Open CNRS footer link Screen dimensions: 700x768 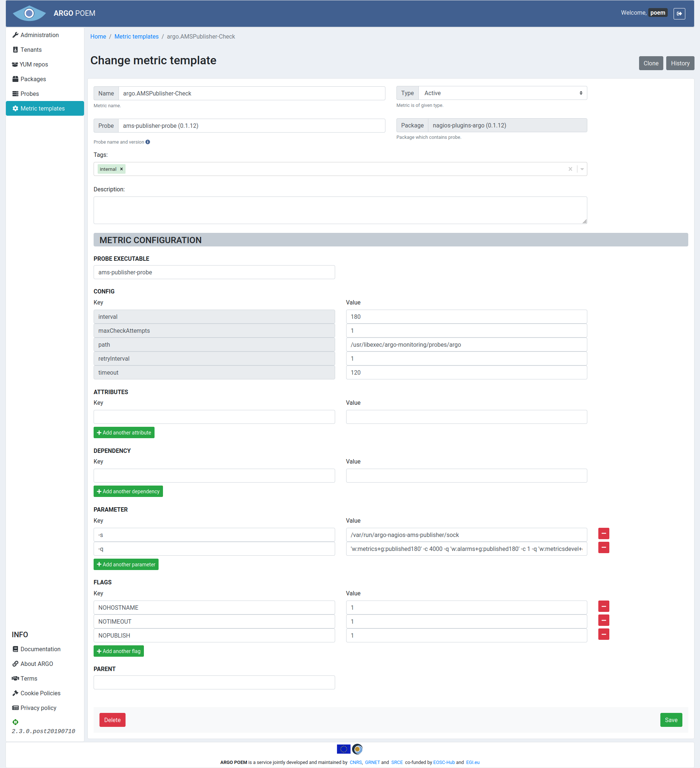pos(356,762)
